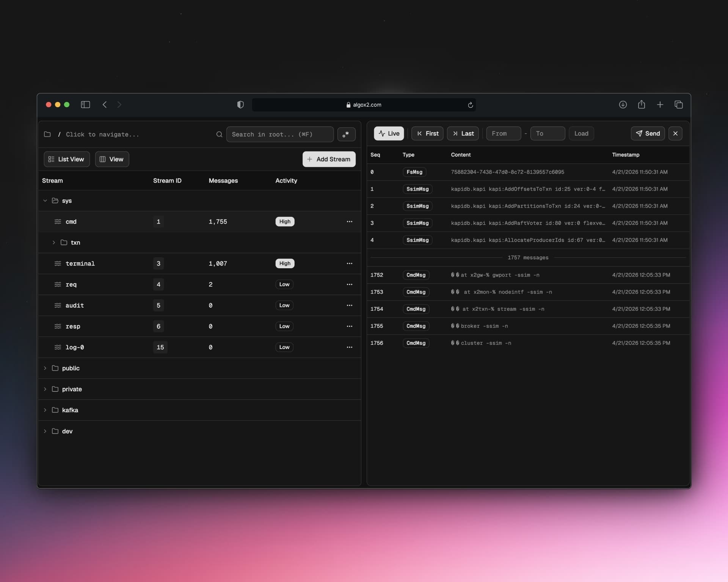728x582 pixels.
Task: Click the Add Stream button
Action: 329,159
